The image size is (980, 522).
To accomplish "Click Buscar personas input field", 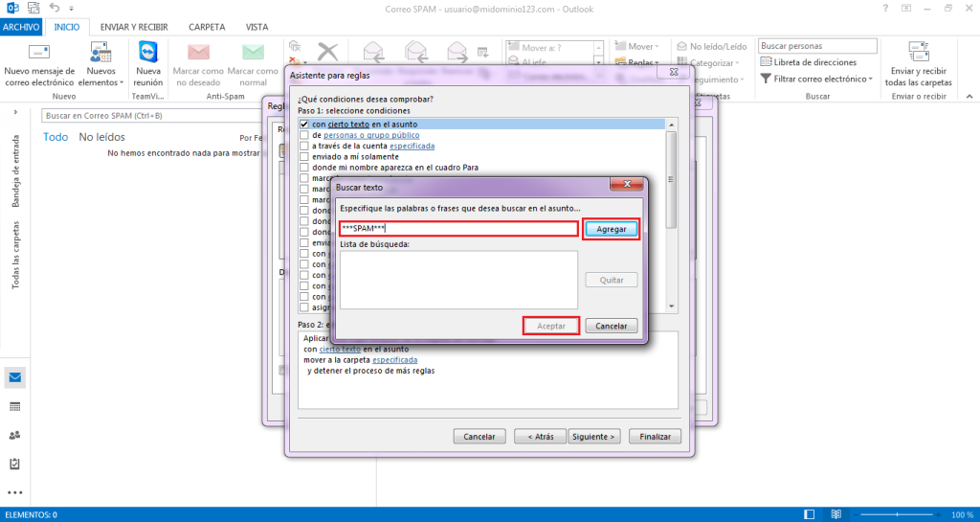I will 817,46.
